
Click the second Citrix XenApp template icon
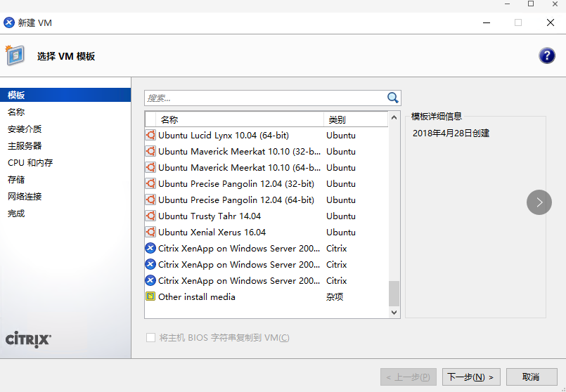tap(150, 264)
